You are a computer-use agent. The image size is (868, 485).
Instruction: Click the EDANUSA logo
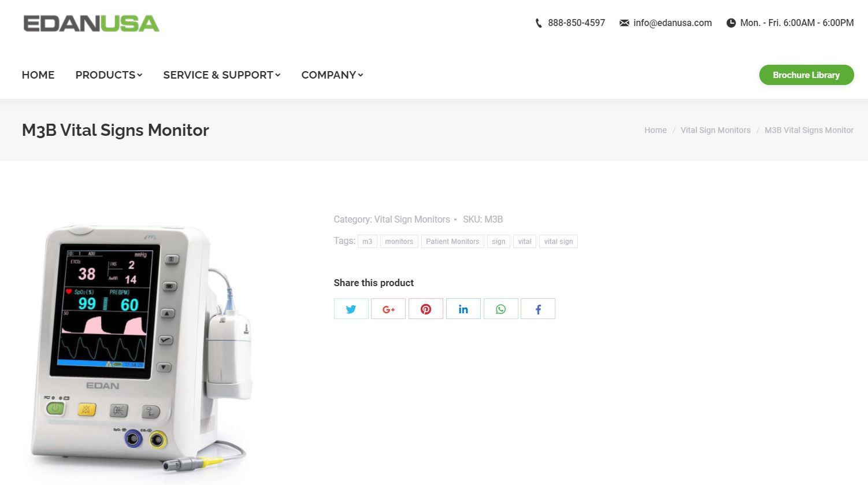point(91,23)
